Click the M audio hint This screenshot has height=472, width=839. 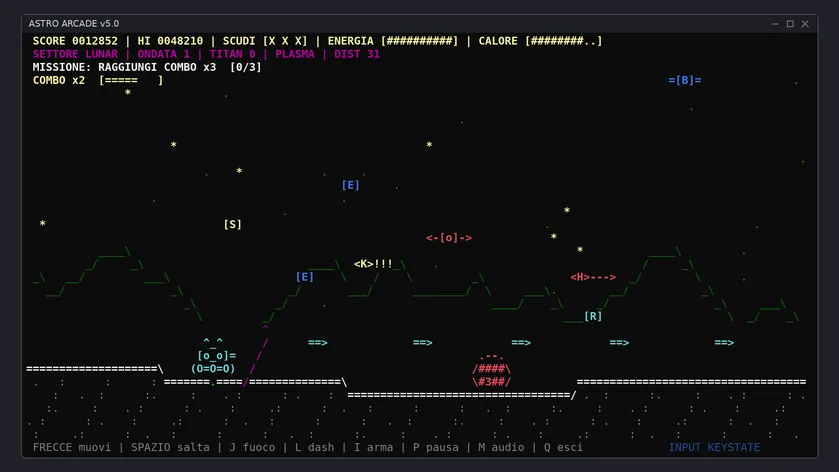(501, 447)
